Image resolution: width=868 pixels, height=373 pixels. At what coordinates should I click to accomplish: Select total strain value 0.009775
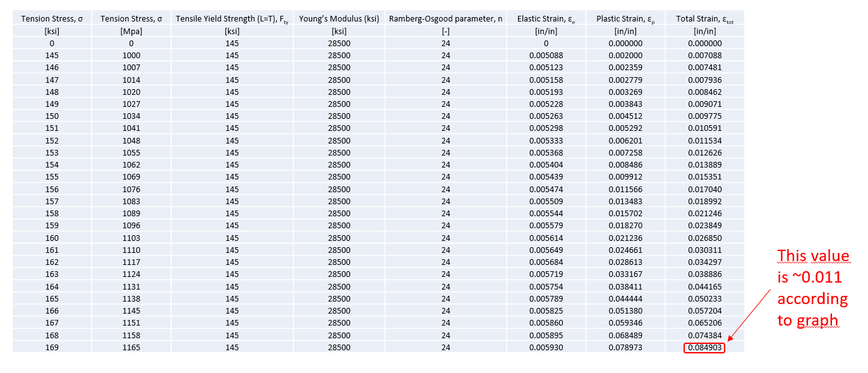(704, 116)
